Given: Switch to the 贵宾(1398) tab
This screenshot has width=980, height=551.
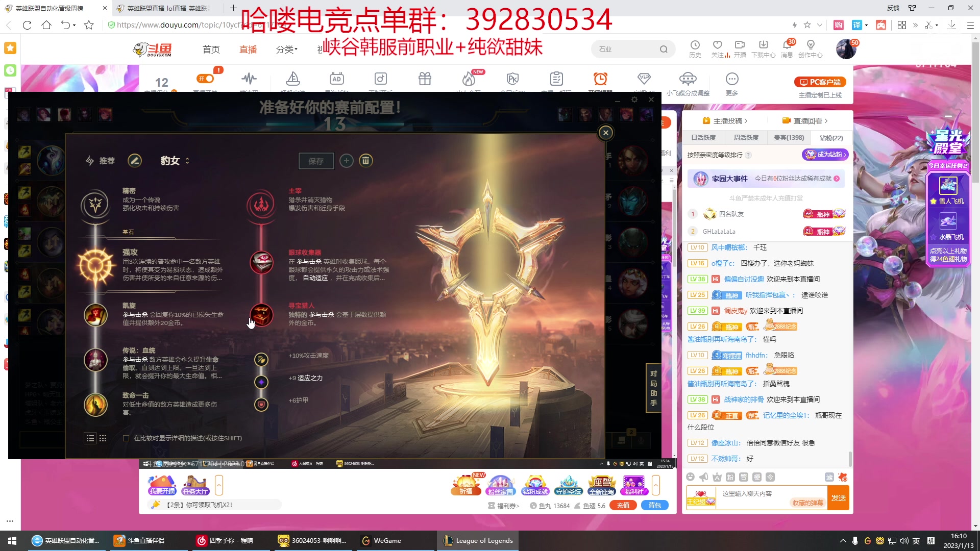Looking at the screenshot, I should pyautogui.click(x=789, y=138).
